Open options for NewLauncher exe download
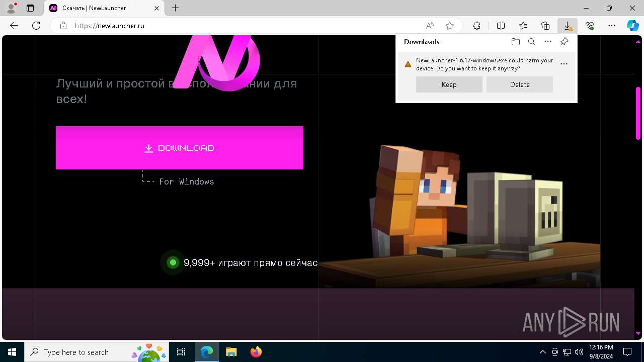The width and height of the screenshot is (644, 362). click(x=564, y=64)
